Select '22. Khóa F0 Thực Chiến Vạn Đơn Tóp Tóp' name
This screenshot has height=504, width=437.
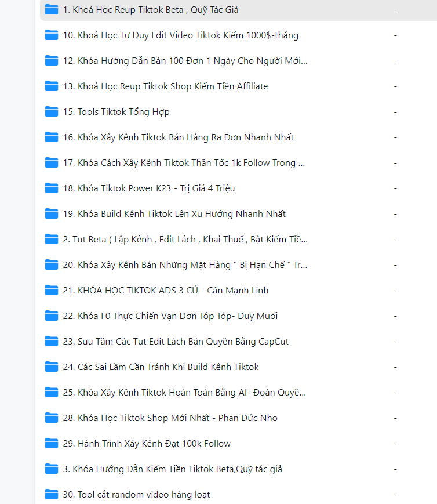pos(170,316)
